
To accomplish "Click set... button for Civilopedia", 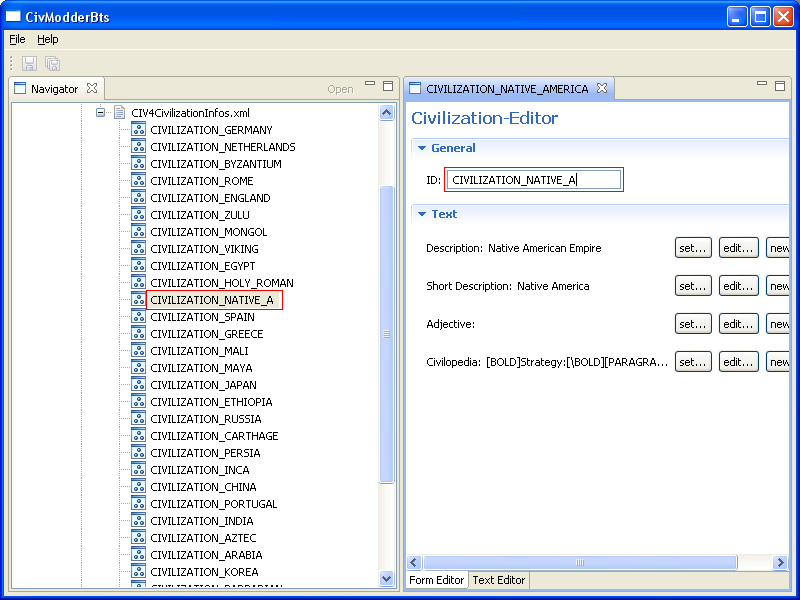I will pyautogui.click(x=693, y=362).
